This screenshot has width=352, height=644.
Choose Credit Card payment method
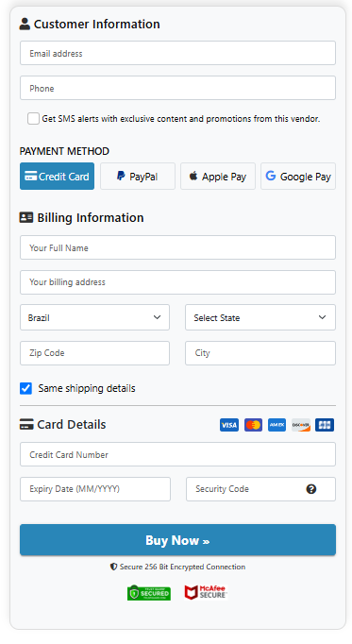pyautogui.click(x=57, y=177)
